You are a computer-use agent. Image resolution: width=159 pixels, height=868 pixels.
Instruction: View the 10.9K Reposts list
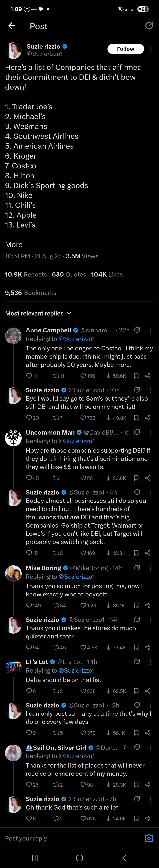(x=26, y=274)
